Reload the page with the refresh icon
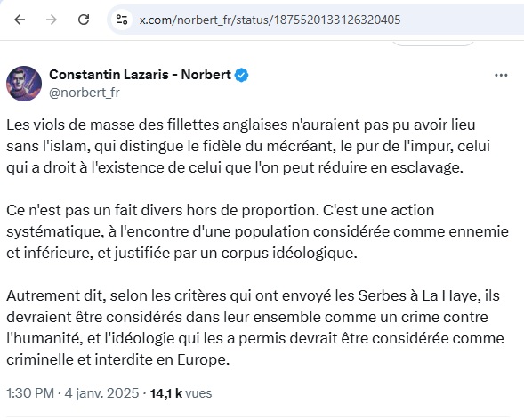Viewport: 524px width, 420px height. tap(84, 20)
